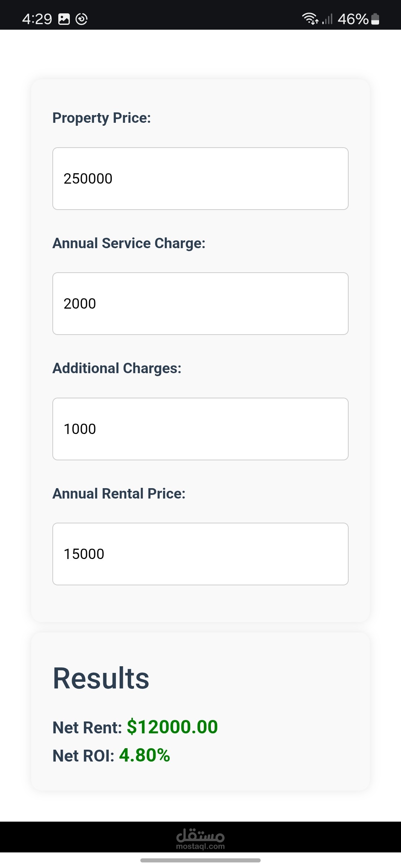Screen dimensions: 401x868
Task: Click the Annual Rental Price label
Action: (119, 494)
